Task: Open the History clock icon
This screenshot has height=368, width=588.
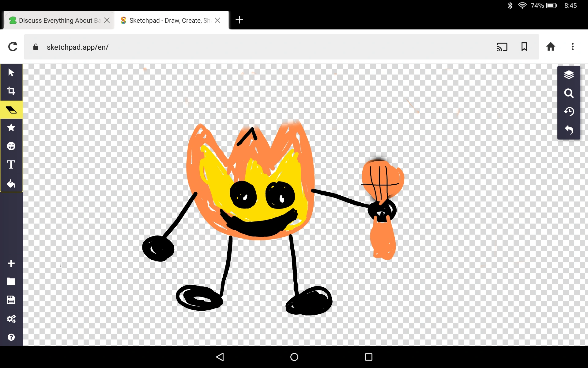Action: (x=569, y=112)
